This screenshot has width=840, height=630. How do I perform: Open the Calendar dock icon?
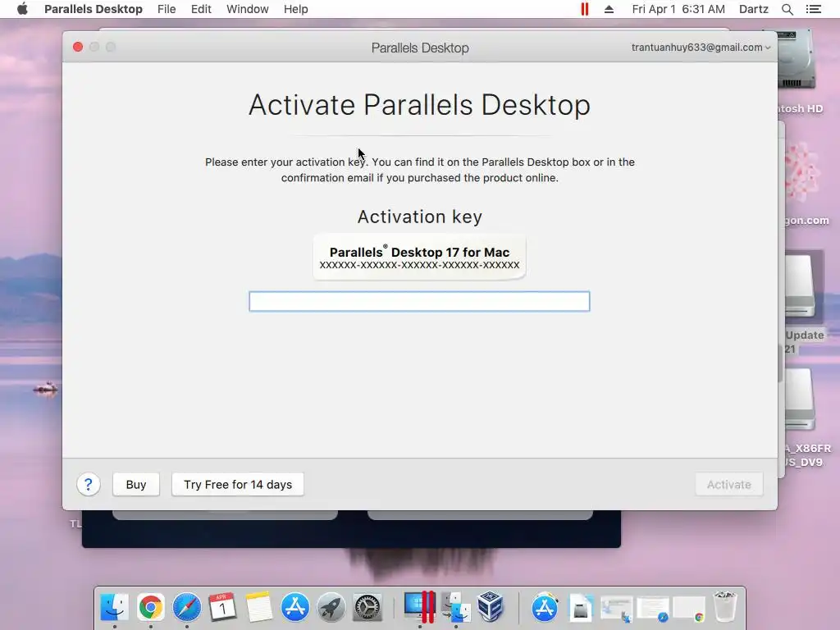222,607
